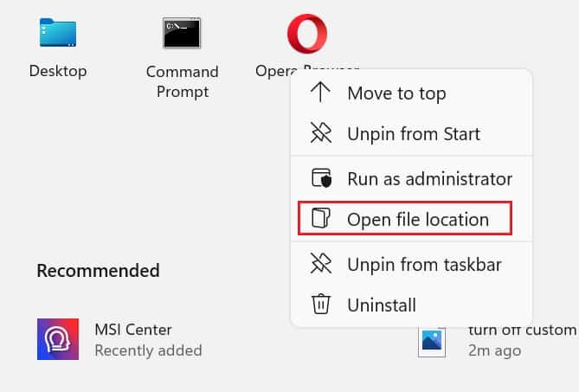Choose Uninstall from context menu
579x392 pixels.
[x=411, y=305]
